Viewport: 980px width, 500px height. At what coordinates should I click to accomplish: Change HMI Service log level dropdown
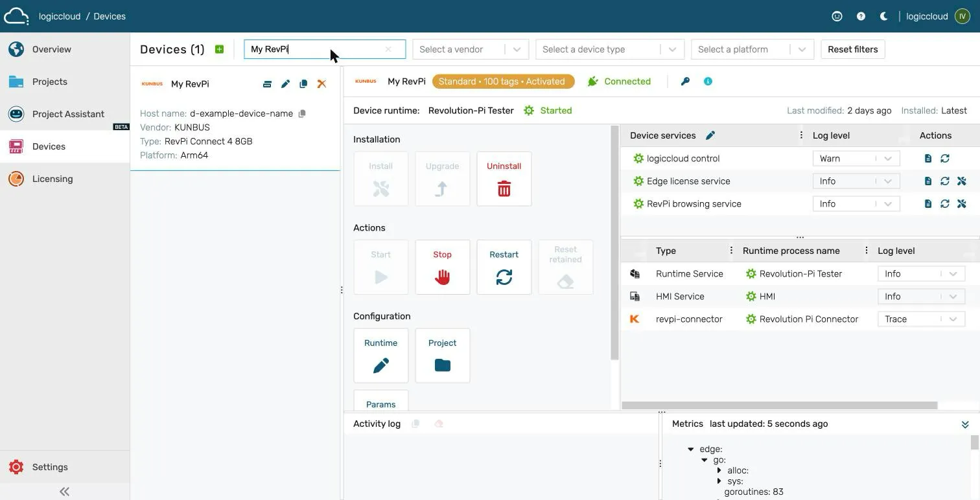(x=921, y=297)
